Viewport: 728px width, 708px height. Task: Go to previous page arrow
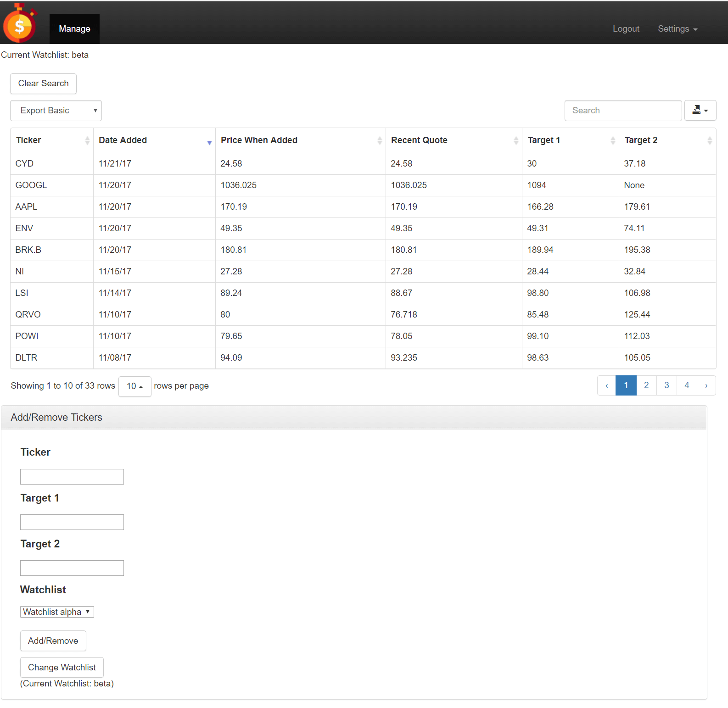pyautogui.click(x=606, y=385)
